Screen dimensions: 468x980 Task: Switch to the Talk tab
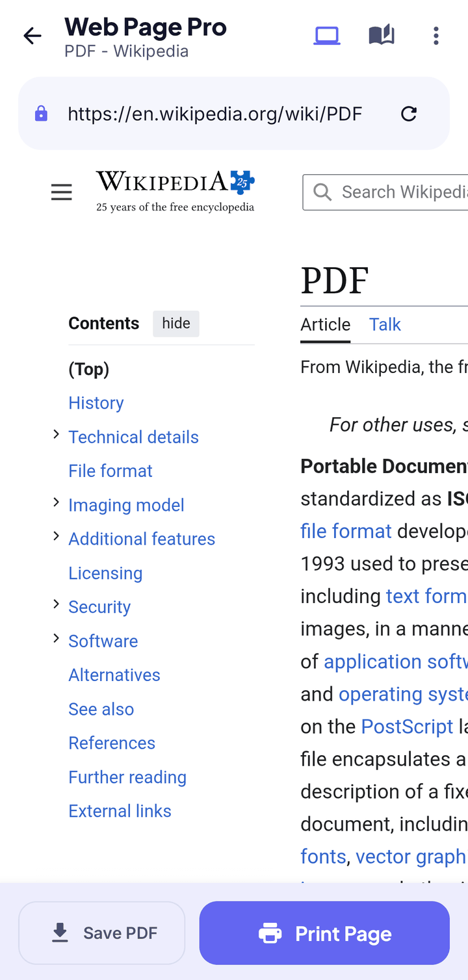pos(385,324)
